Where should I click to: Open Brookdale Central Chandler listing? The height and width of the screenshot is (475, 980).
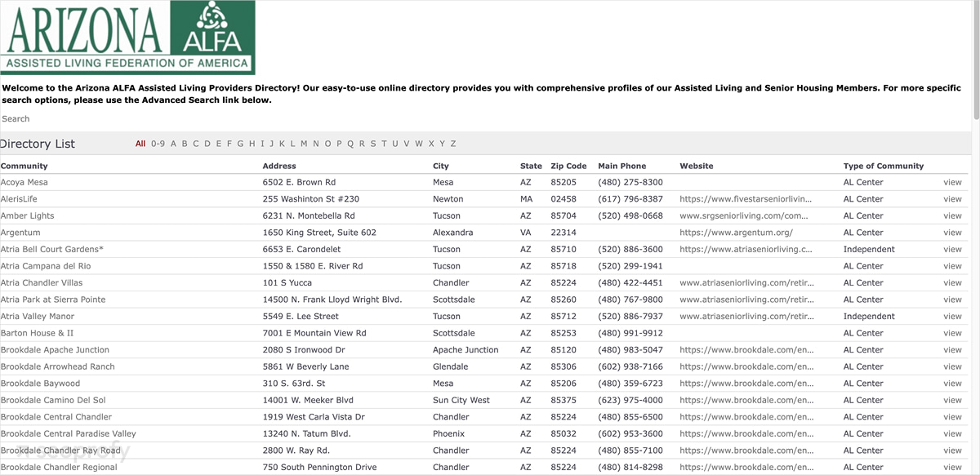point(56,416)
